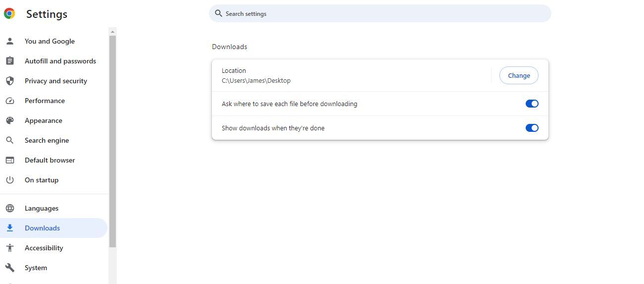This screenshot has height=284, width=644.
Task: Click the clipboard icon for Autofill and passwords
Action: coord(10,61)
